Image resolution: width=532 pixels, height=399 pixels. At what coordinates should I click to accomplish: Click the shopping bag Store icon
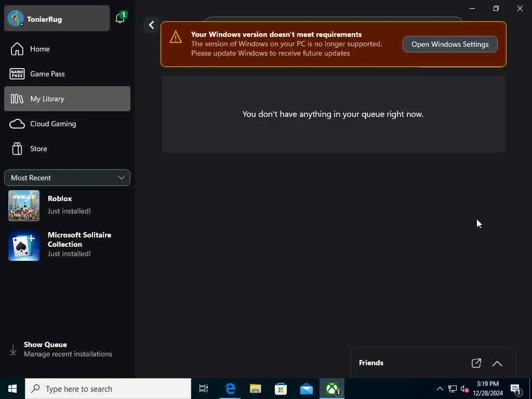[x=17, y=149]
